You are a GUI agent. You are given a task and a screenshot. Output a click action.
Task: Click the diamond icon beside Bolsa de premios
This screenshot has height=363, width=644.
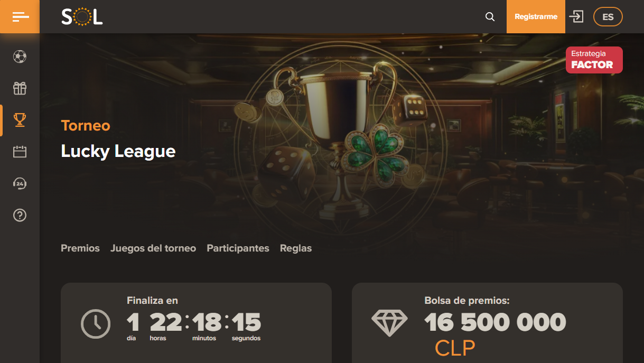(389, 323)
